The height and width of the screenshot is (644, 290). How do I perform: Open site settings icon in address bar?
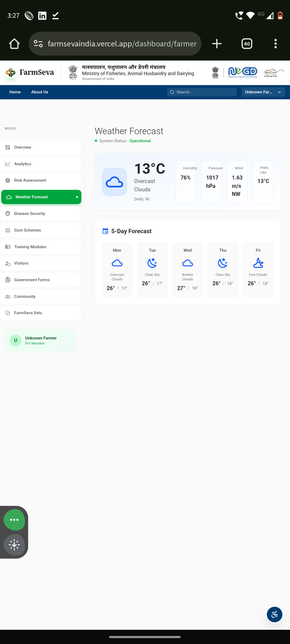coord(38,44)
